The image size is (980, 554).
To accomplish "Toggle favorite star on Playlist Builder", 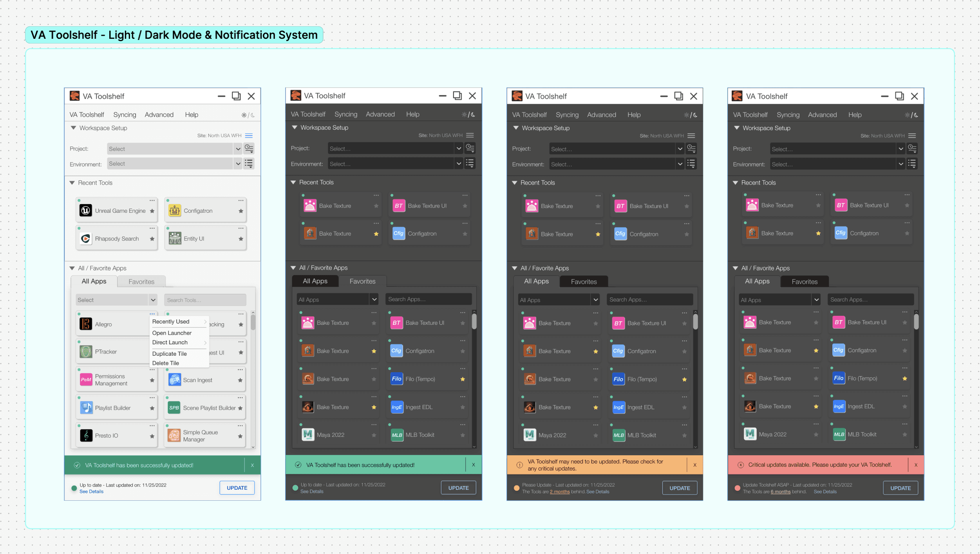I will pos(152,408).
